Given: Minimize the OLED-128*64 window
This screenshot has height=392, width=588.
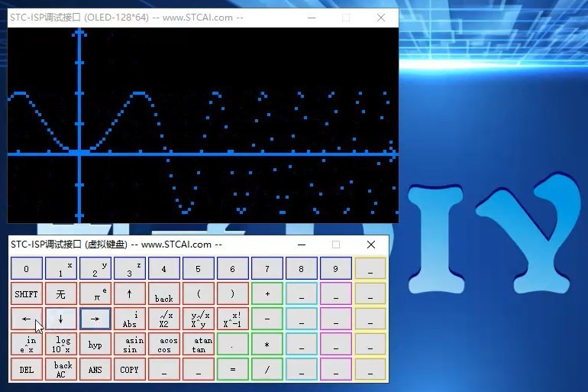Looking at the screenshot, I should pyautogui.click(x=312, y=18).
